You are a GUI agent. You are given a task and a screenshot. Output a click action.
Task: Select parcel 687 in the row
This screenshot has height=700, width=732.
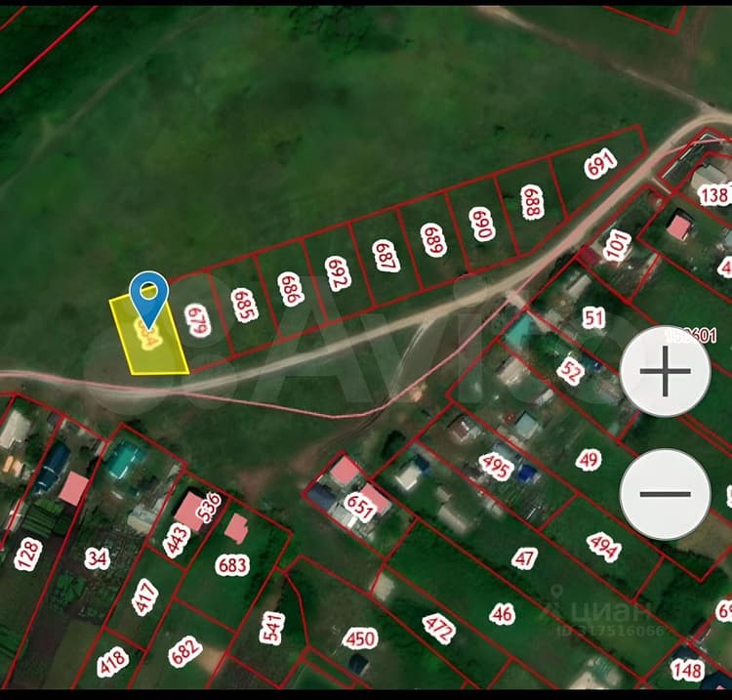click(x=386, y=256)
